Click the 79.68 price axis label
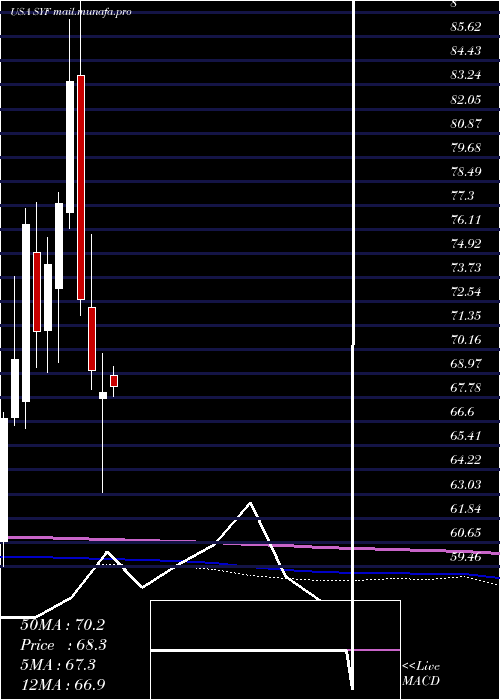The width and height of the screenshot is (500, 700). coord(466,147)
